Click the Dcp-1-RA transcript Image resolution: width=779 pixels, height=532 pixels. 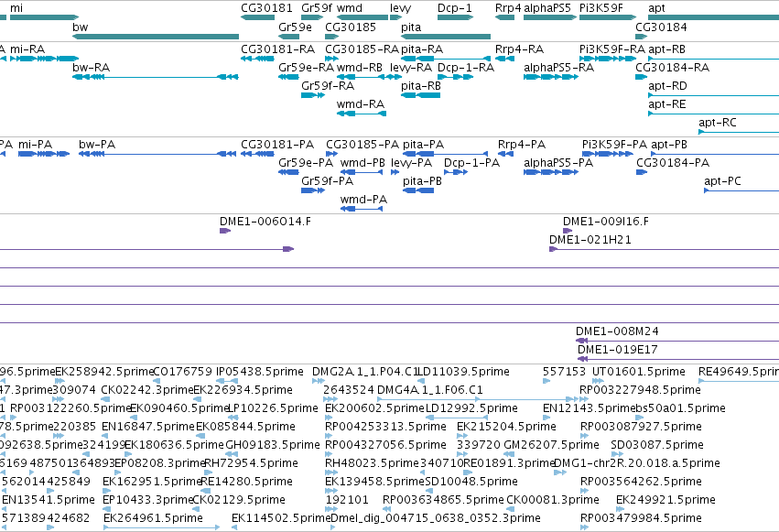[x=455, y=77]
